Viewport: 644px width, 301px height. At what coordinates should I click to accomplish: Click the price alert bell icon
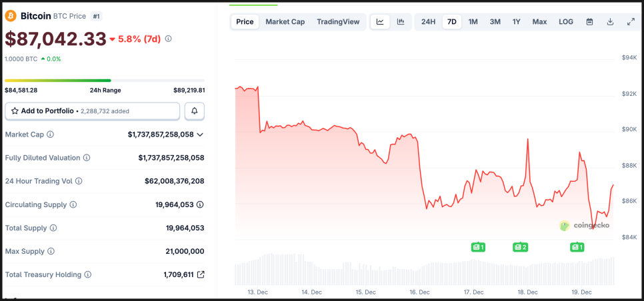pyautogui.click(x=195, y=111)
